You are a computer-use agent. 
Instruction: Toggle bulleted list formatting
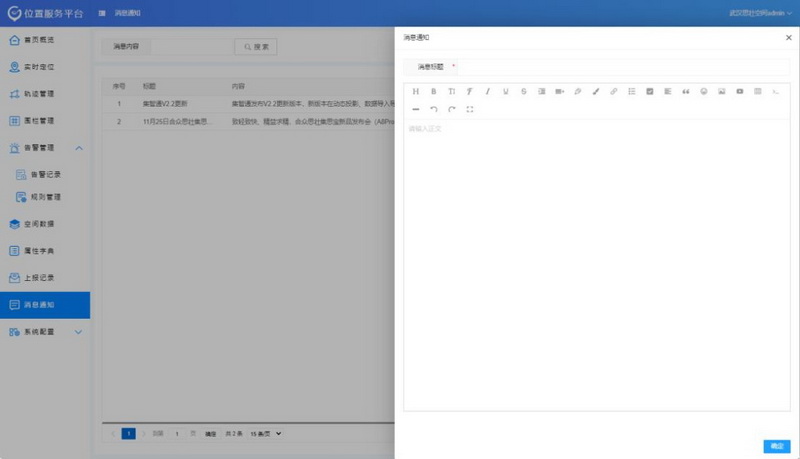[x=632, y=92]
